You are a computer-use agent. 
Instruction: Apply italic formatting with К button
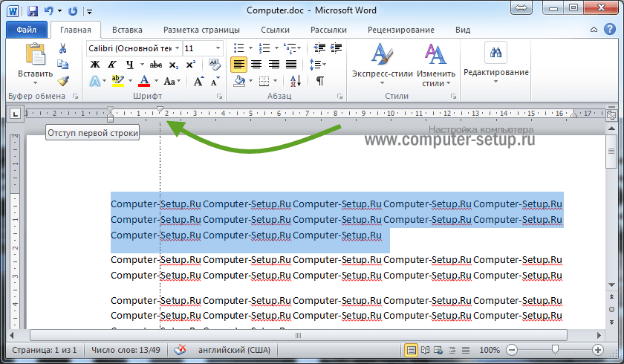pyautogui.click(x=112, y=65)
